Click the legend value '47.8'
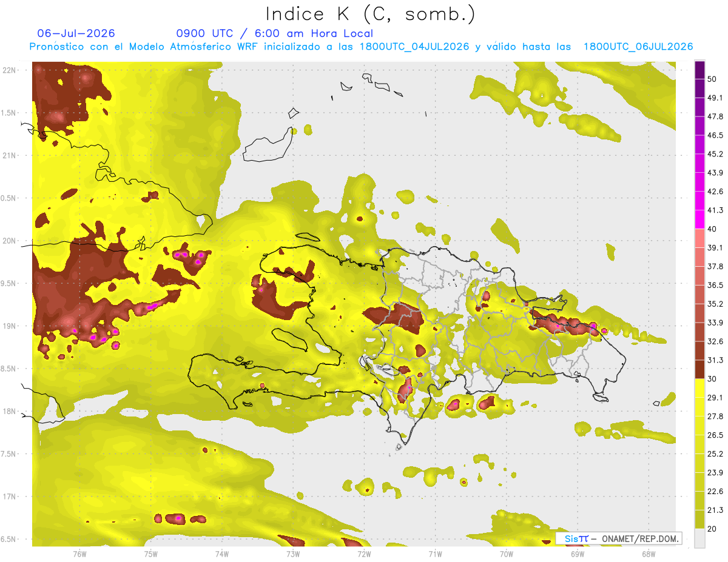This screenshot has width=728, height=562. click(x=716, y=116)
